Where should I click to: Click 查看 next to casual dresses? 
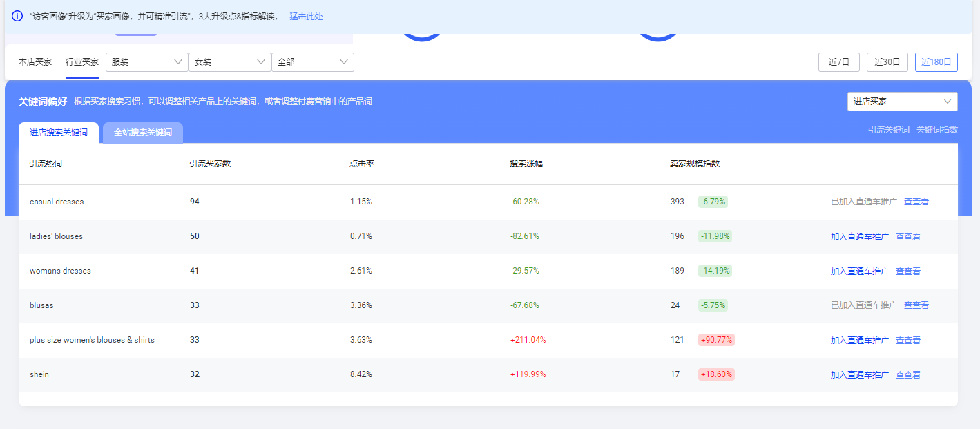point(916,201)
